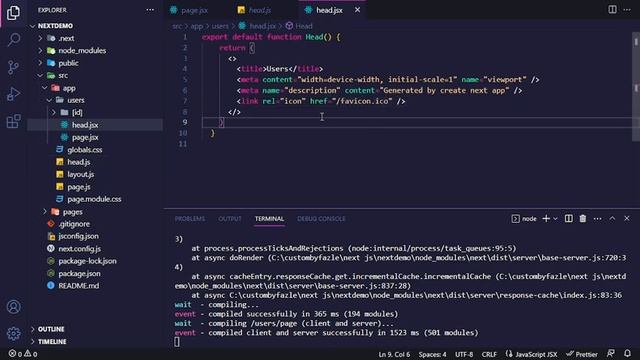Click the Head symbol breadcrumb
This screenshot has width=640, height=360.
pos(299,26)
